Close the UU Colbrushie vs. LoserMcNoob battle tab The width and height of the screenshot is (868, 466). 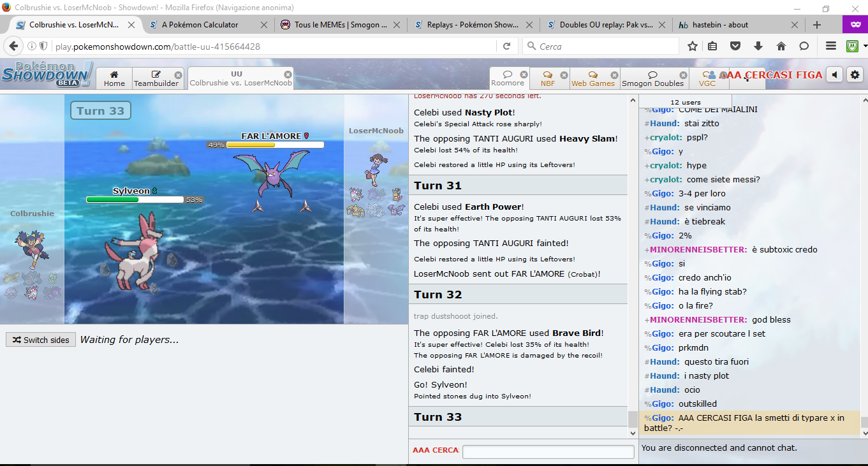288,75
